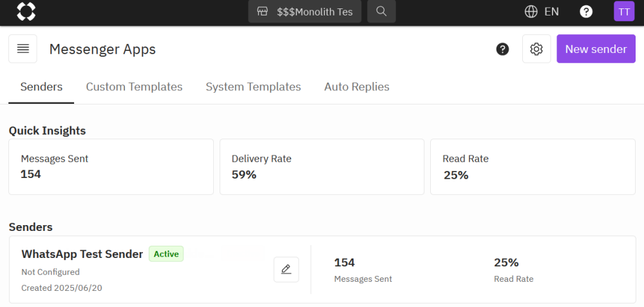Open the EN language selector
The width and height of the screenshot is (644, 307).
[x=542, y=12]
